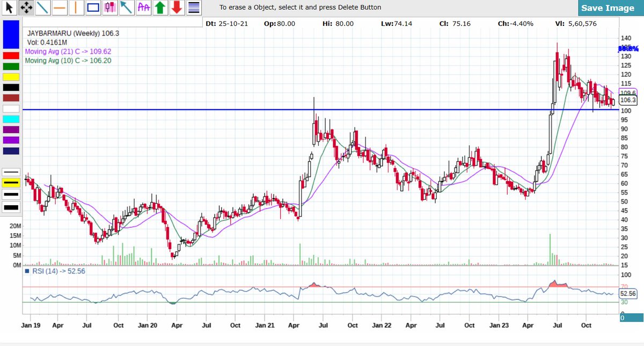
Task: Select the thinnest line width option
Action: tap(11, 172)
